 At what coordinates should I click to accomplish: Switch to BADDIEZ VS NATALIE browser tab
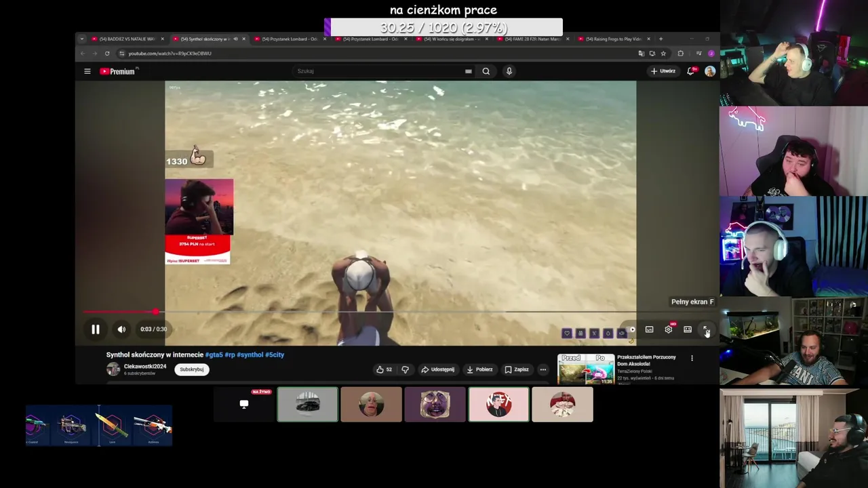click(x=128, y=39)
